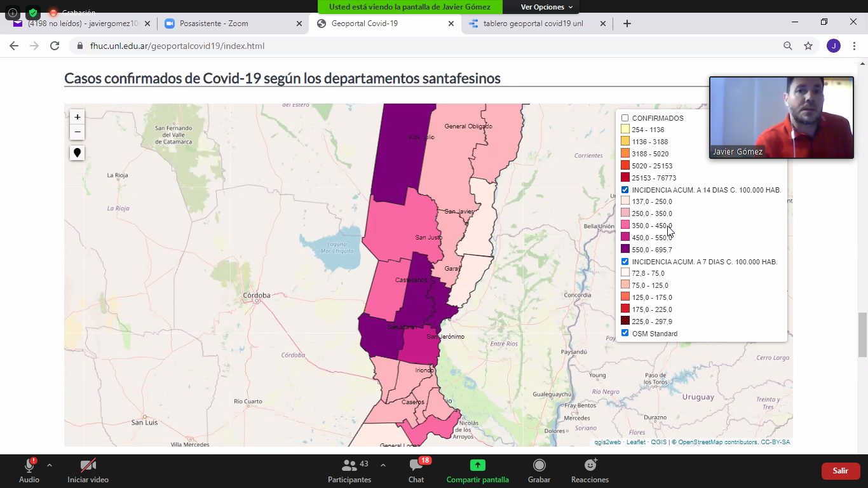
Task: Bookmark this page with star icon
Action: [808, 46]
